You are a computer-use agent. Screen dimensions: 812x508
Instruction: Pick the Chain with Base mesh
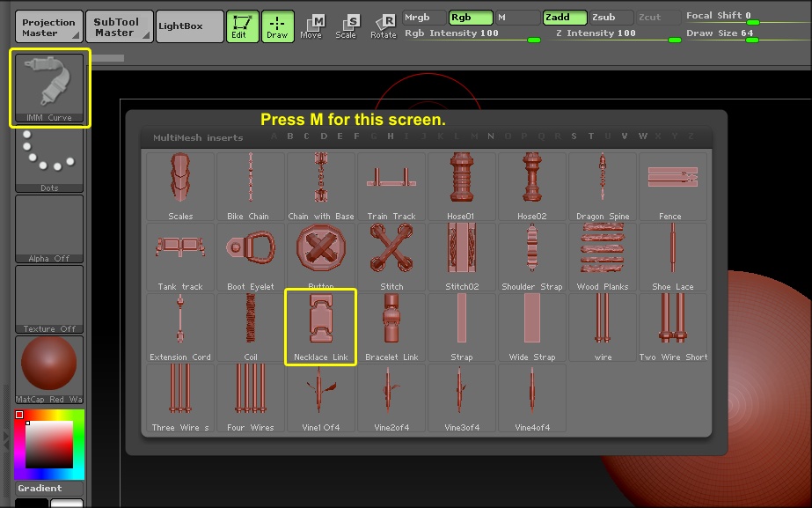tap(321, 187)
